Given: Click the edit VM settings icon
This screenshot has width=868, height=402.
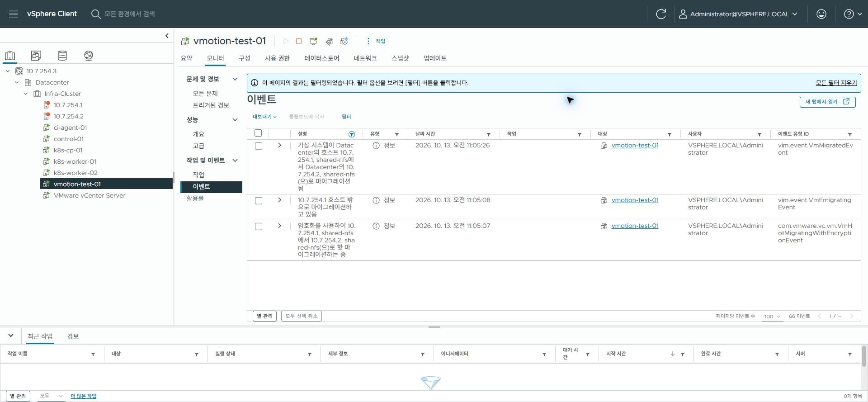Looking at the screenshot, I should coord(330,41).
